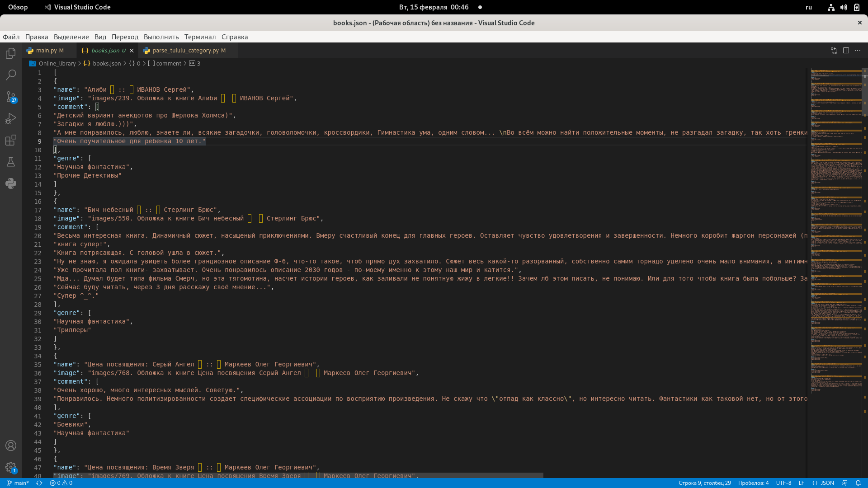Open the Extensions marketplace view

point(10,140)
